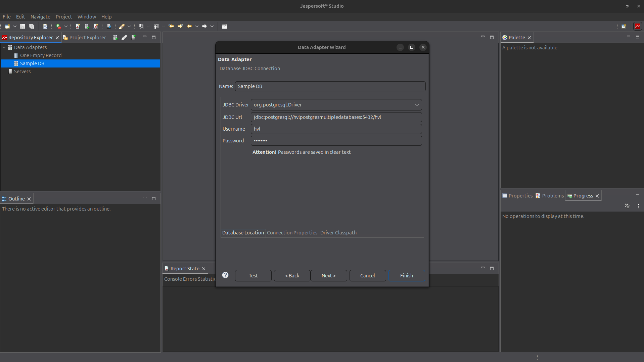Switch to the Problems view tab
This screenshot has height=362, width=644.
point(550,196)
